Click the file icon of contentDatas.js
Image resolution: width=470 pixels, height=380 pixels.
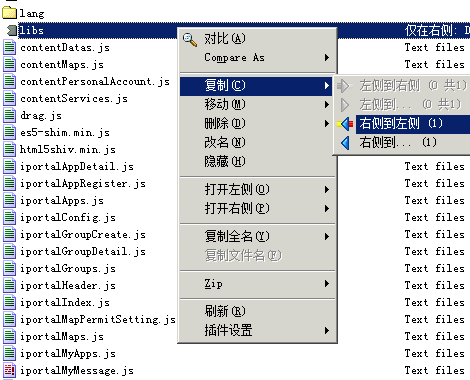click(9, 47)
